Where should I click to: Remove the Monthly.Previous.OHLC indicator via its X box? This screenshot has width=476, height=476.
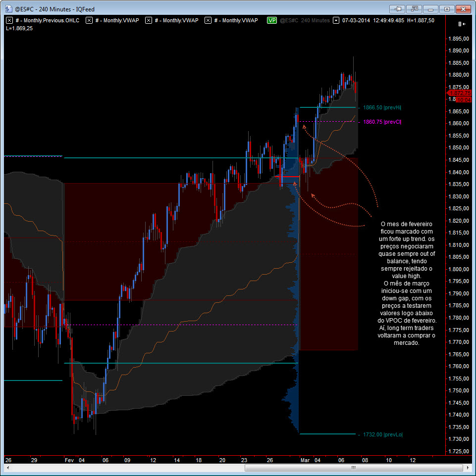pyautogui.click(x=9, y=20)
